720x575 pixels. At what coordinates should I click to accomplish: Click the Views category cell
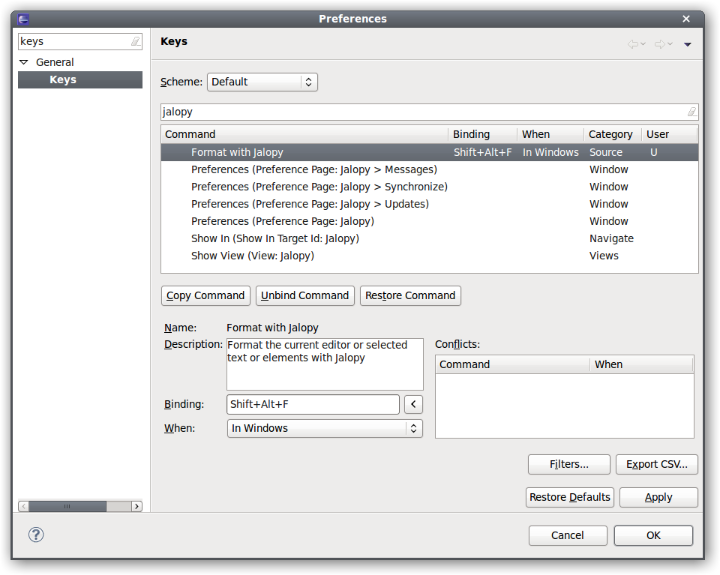click(604, 256)
